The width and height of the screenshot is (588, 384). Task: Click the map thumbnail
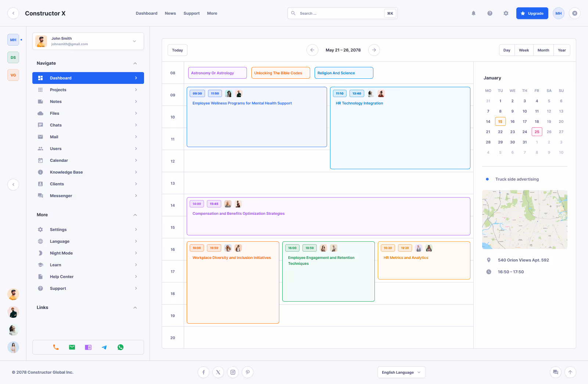coord(525,220)
